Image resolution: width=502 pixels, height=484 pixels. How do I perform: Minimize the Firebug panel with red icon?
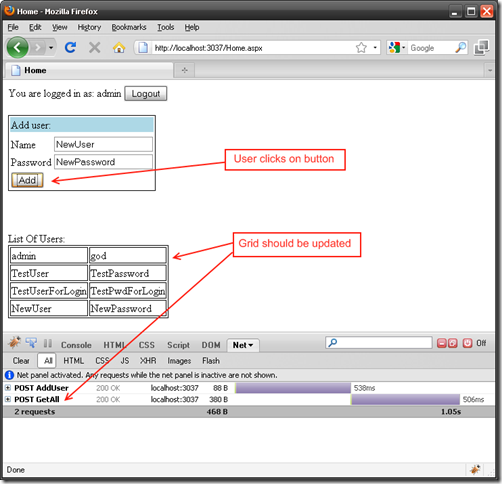(441, 343)
